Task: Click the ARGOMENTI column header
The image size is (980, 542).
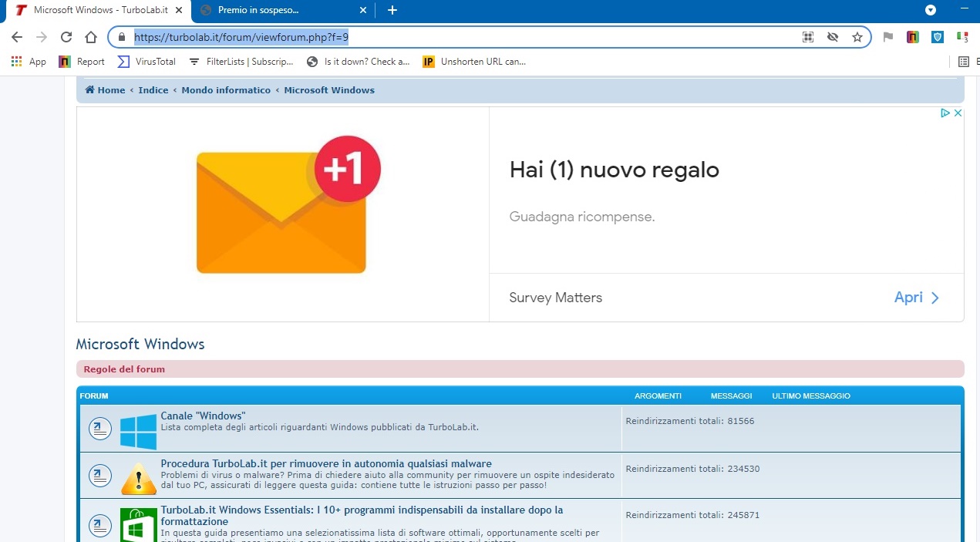Action: [658, 396]
